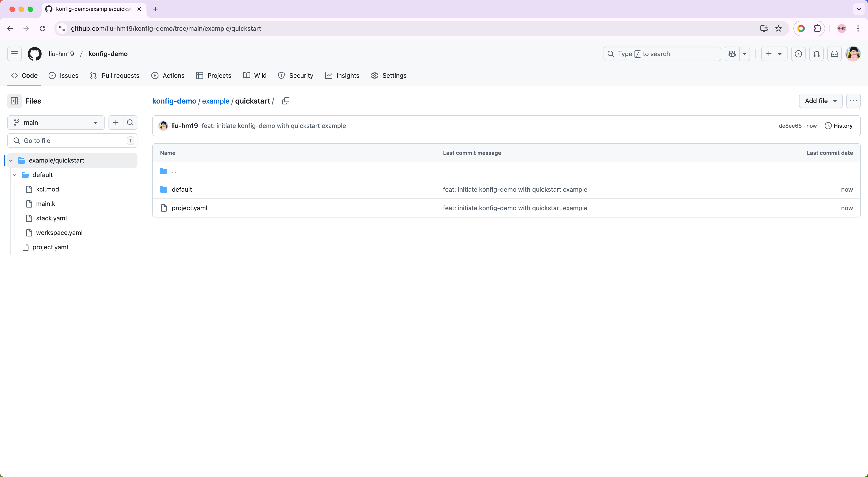This screenshot has height=477, width=868.
Task: Collapse the default folder in tree
Action: pos(14,175)
